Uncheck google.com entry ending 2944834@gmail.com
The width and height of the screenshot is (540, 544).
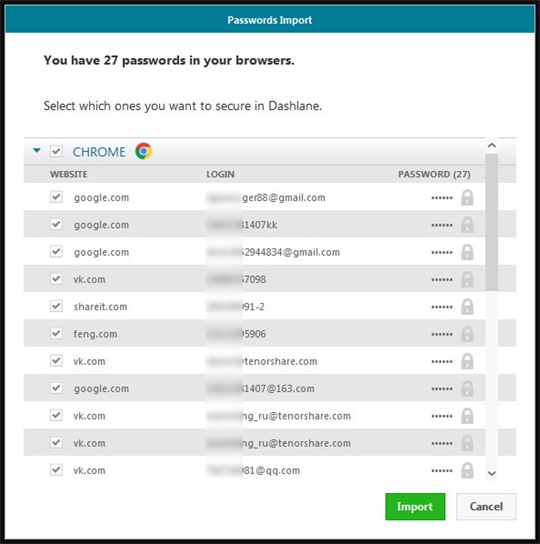[x=56, y=252]
